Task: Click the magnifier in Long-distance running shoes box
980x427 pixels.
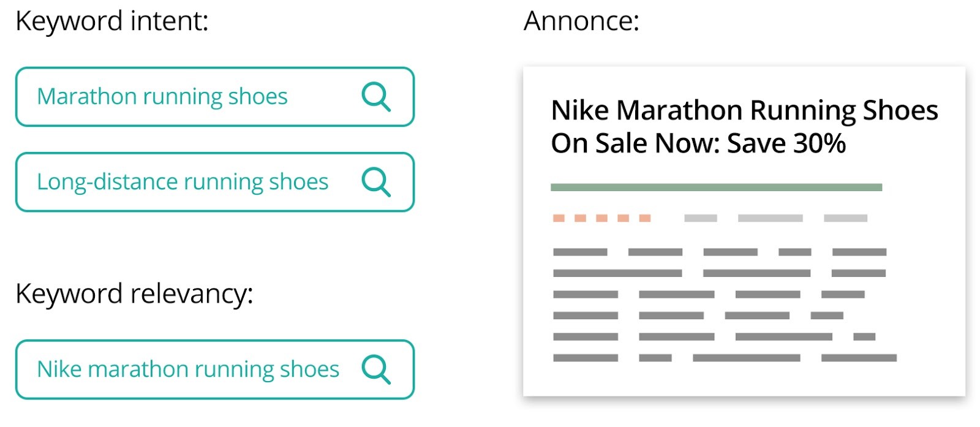Action: 375,182
